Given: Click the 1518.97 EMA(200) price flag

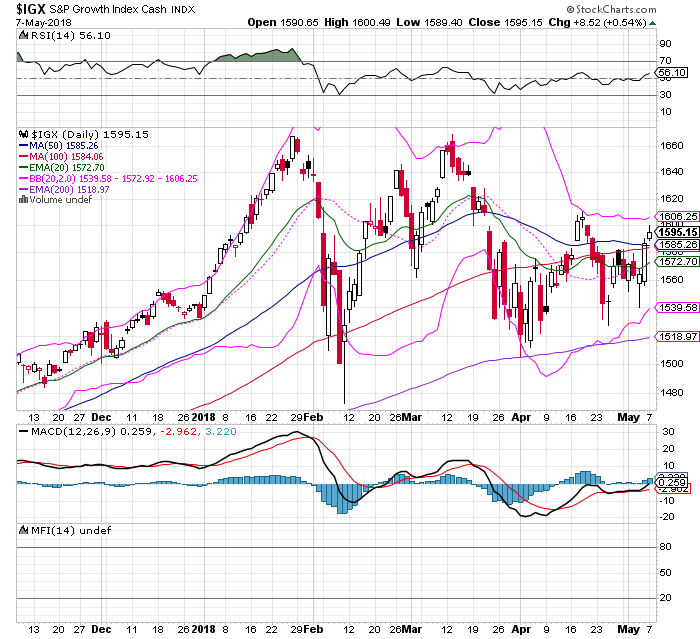Looking at the screenshot, I should (676, 337).
